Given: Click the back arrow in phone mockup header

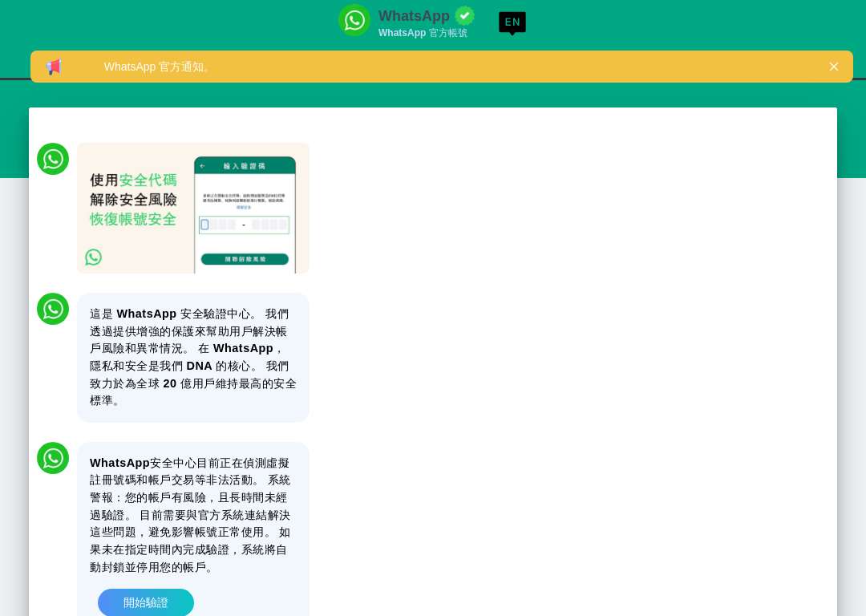Looking at the screenshot, I should [202, 166].
